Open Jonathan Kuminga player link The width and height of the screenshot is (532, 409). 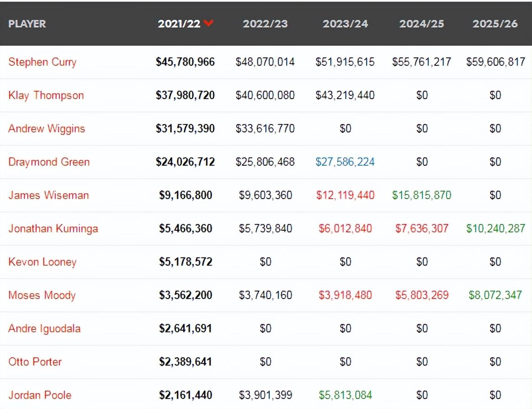[53, 229]
